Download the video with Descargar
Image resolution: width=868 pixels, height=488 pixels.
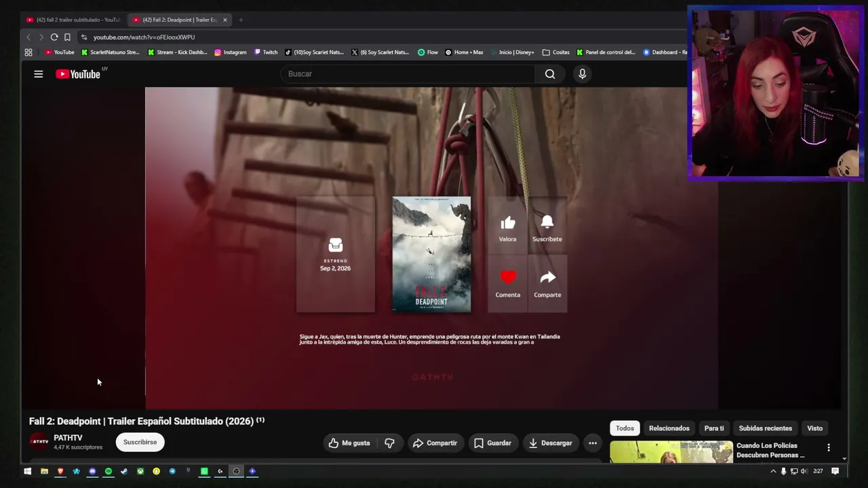click(x=550, y=443)
